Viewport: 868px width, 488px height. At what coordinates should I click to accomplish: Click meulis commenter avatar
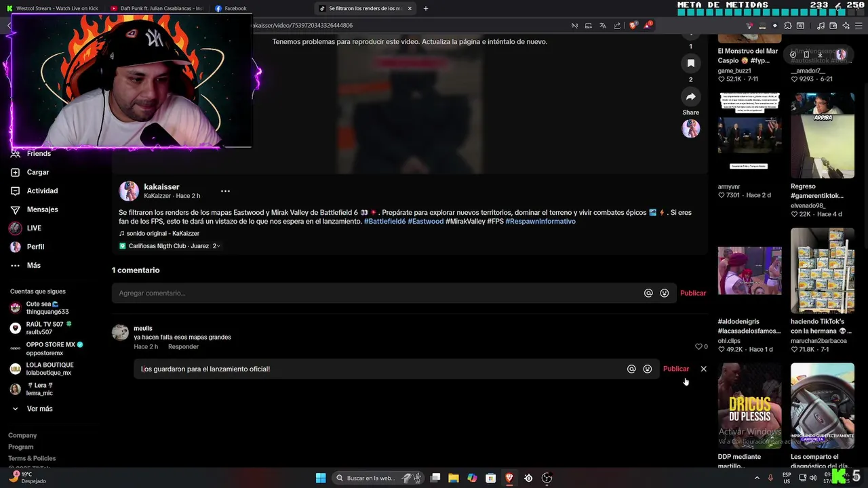point(120,333)
